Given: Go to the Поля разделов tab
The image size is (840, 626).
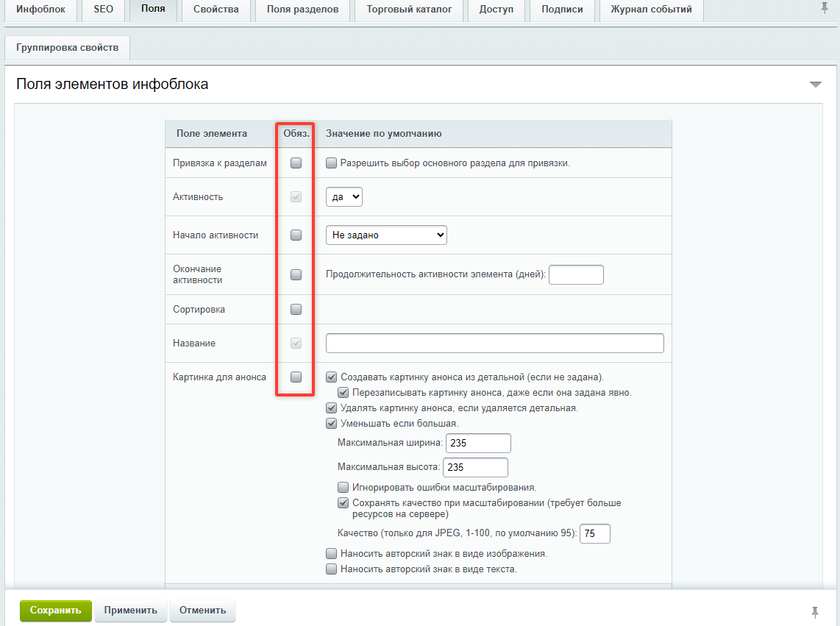Looking at the screenshot, I should tap(302, 9).
